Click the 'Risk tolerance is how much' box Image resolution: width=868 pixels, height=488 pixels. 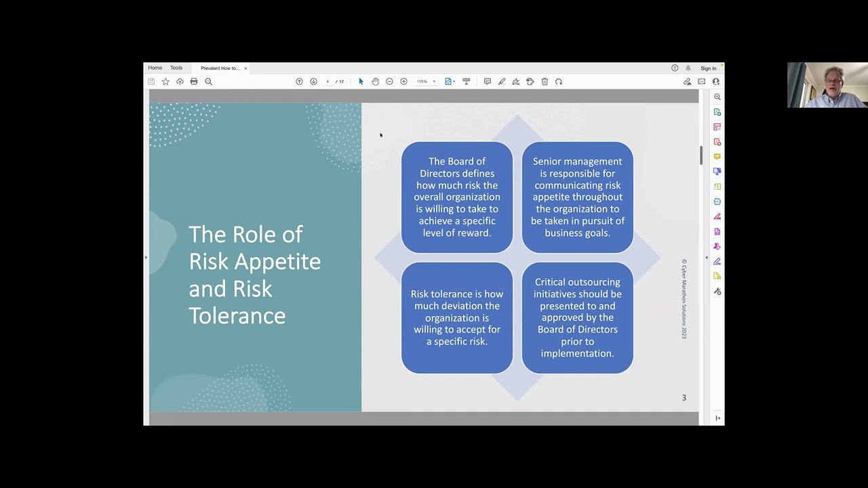[457, 318]
